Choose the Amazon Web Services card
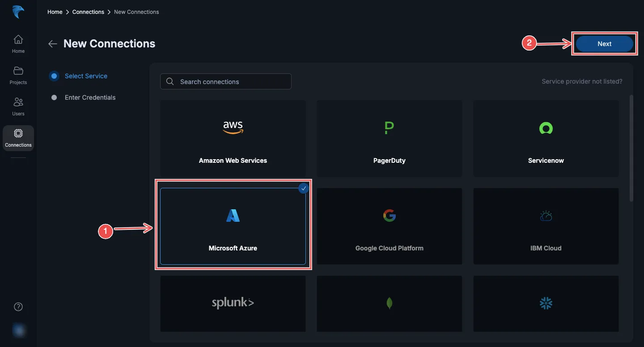 [233, 138]
